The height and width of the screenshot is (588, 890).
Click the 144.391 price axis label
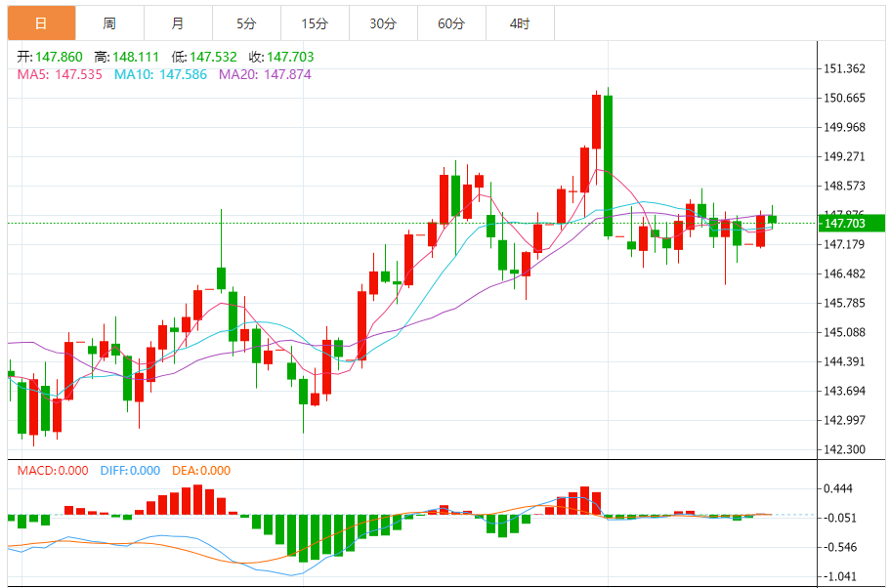pyautogui.click(x=845, y=361)
